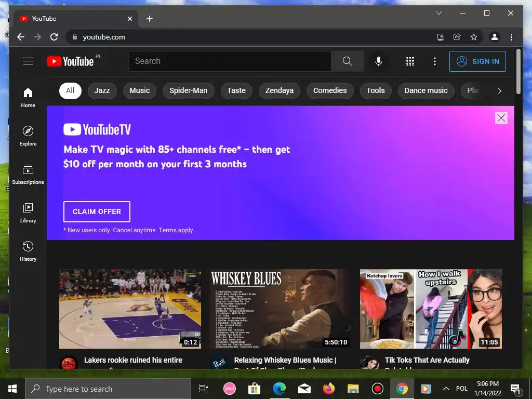Select the Comedies filter chip
The image size is (532, 399).
tap(330, 90)
